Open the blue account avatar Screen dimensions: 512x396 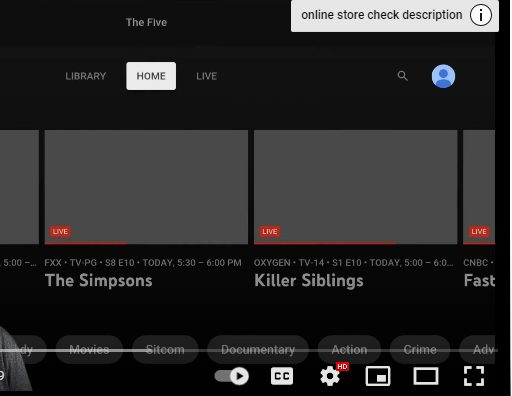(x=443, y=76)
